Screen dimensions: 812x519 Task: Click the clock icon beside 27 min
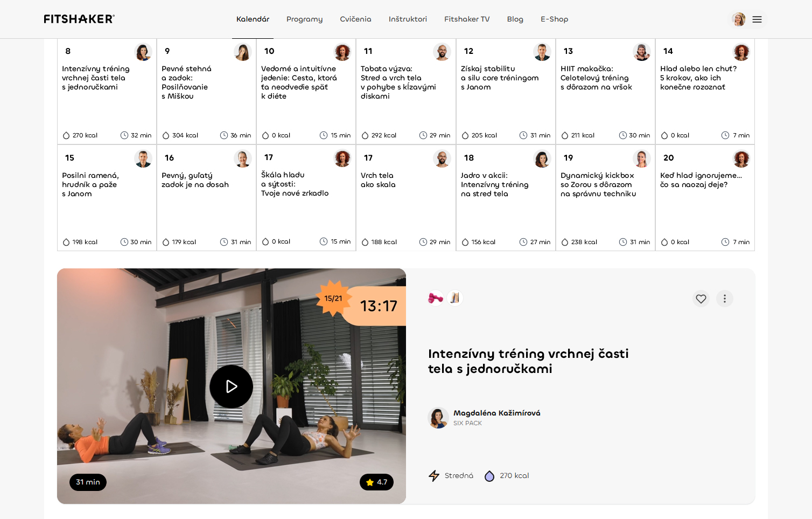tap(523, 242)
